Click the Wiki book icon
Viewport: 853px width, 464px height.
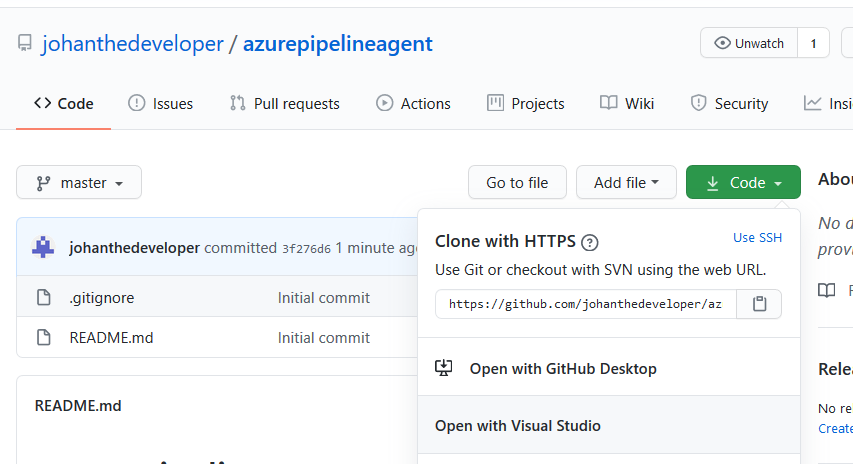pos(609,103)
